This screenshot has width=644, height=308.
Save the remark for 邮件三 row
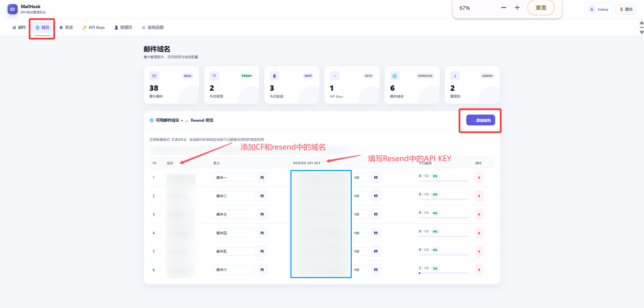(262, 214)
